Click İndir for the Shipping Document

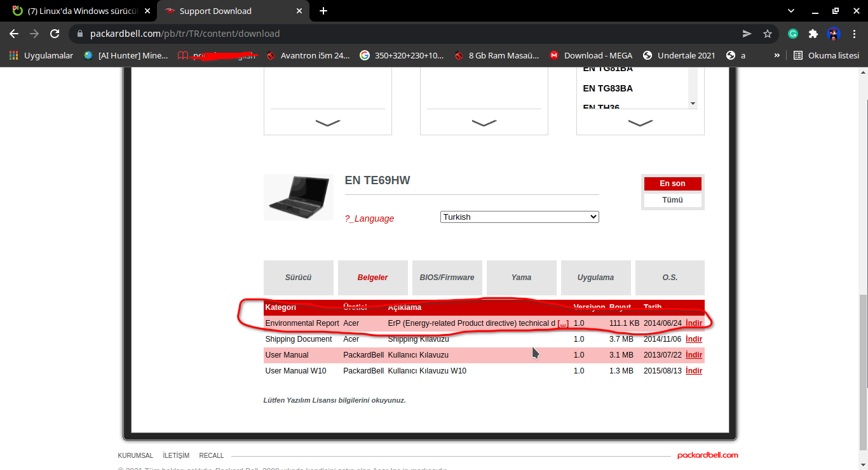(x=694, y=339)
